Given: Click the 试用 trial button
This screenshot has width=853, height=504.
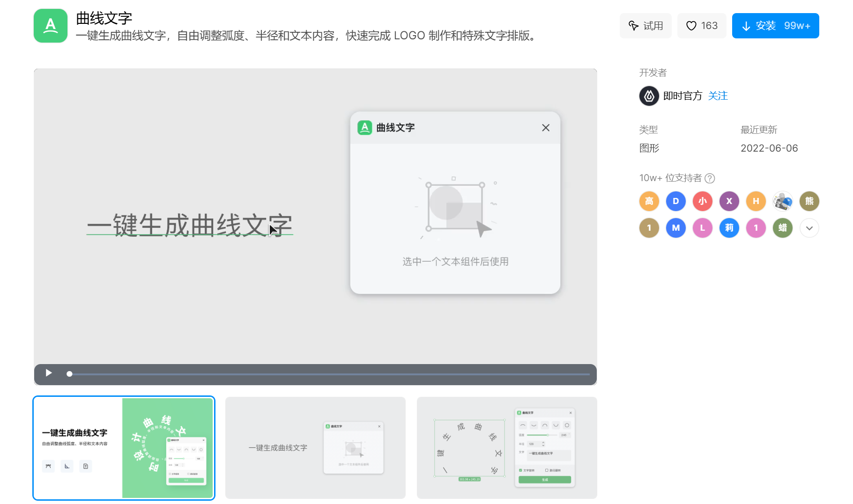Looking at the screenshot, I should [645, 26].
